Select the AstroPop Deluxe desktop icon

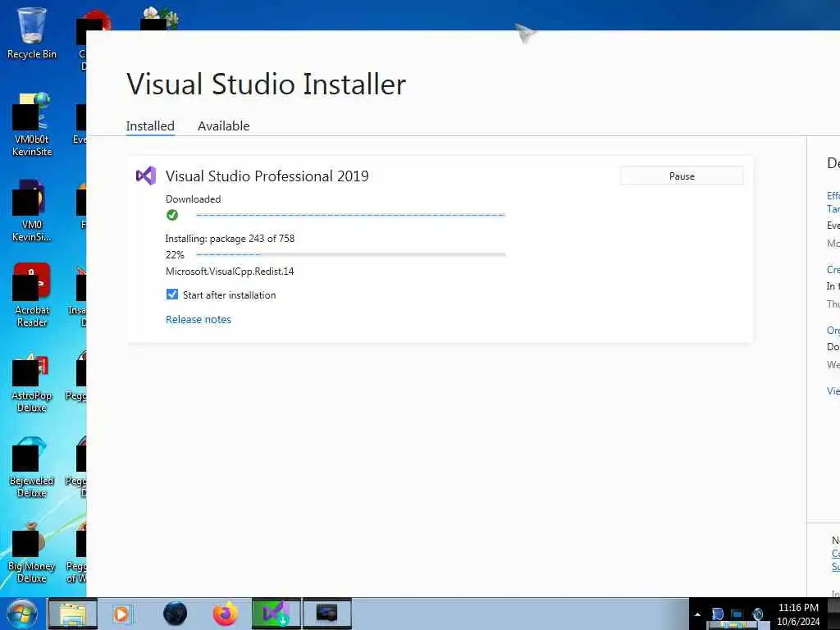click(x=32, y=383)
